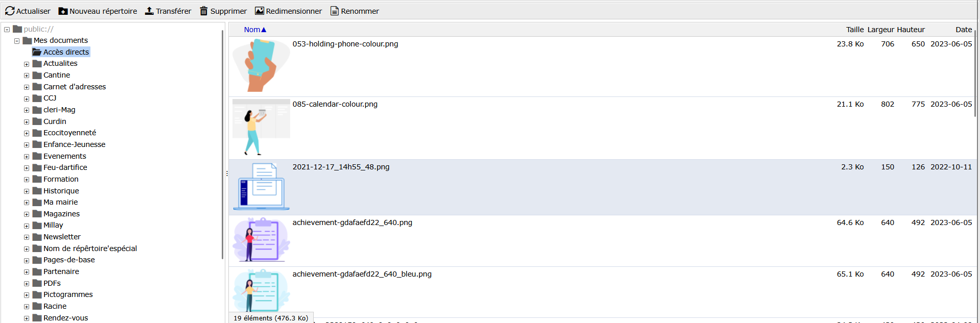This screenshot has width=980, height=323.
Task: Sort files by the Date column header
Action: 963,30
